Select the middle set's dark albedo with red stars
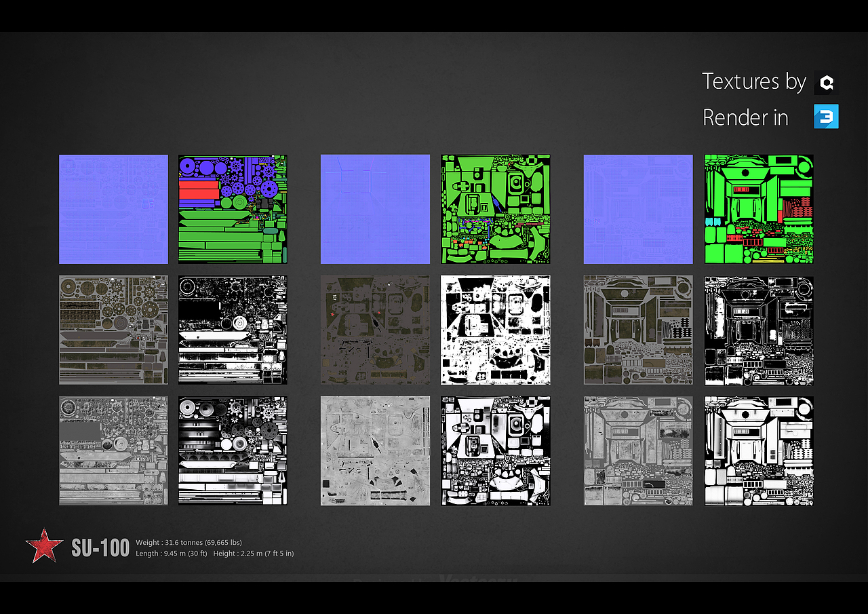This screenshot has width=868, height=614. tap(375, 330)
